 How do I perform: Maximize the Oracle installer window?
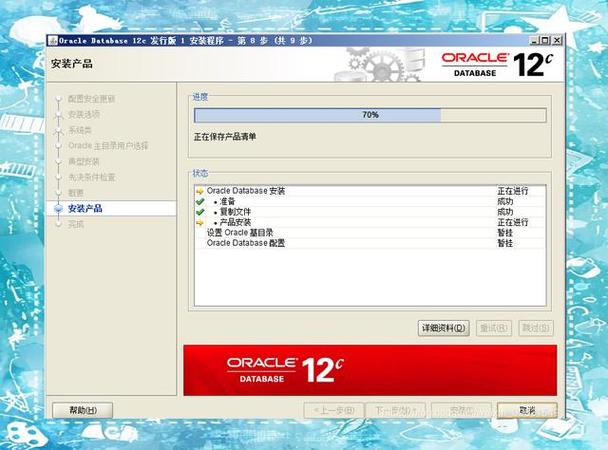pyautogui.click(x=545, y=40)
